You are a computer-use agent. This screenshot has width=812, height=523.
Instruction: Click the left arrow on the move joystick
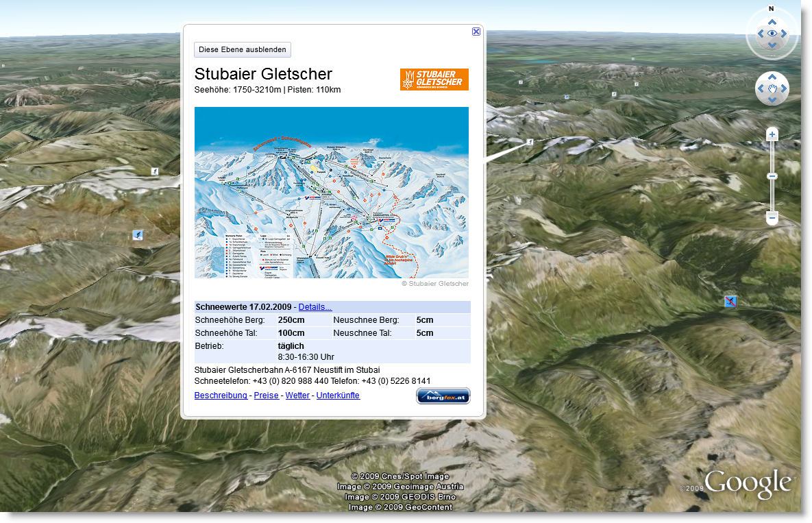[760, 88]
